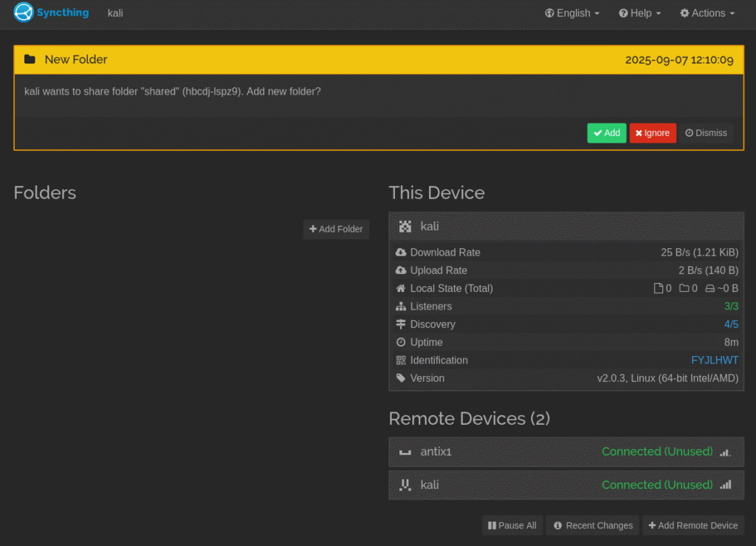Click the Pause All button

tap(512, 525)
